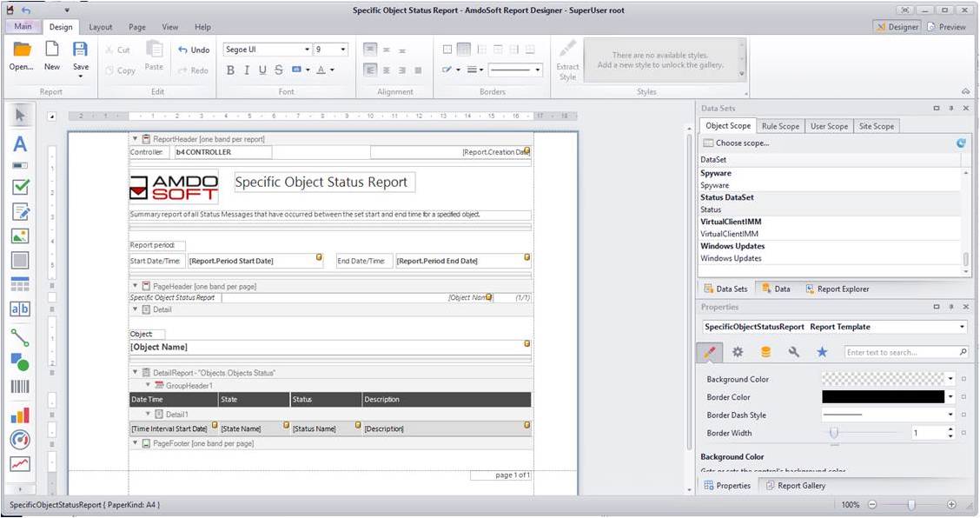Screen dimensions: 980x518
Task: Switch to Preview mode
Action: [946, 27]
